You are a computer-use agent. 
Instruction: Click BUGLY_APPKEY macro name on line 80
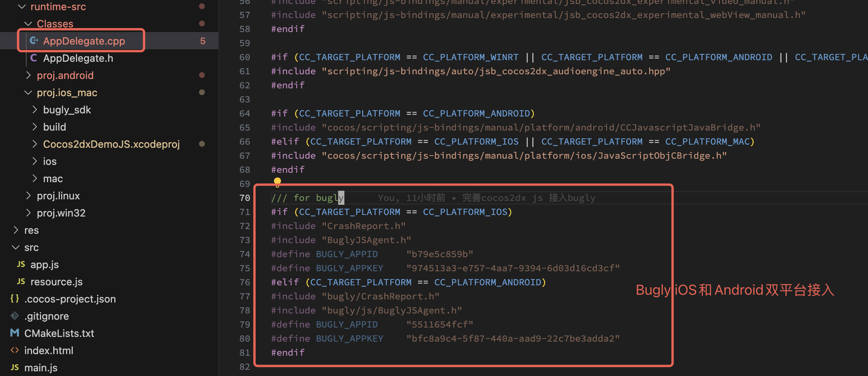coord(349,338)
